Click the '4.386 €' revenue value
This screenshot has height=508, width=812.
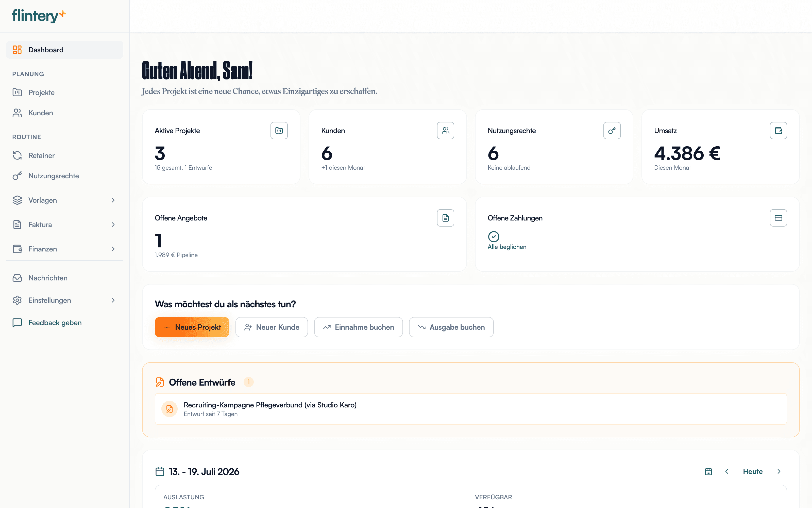(x=687, y=153)
